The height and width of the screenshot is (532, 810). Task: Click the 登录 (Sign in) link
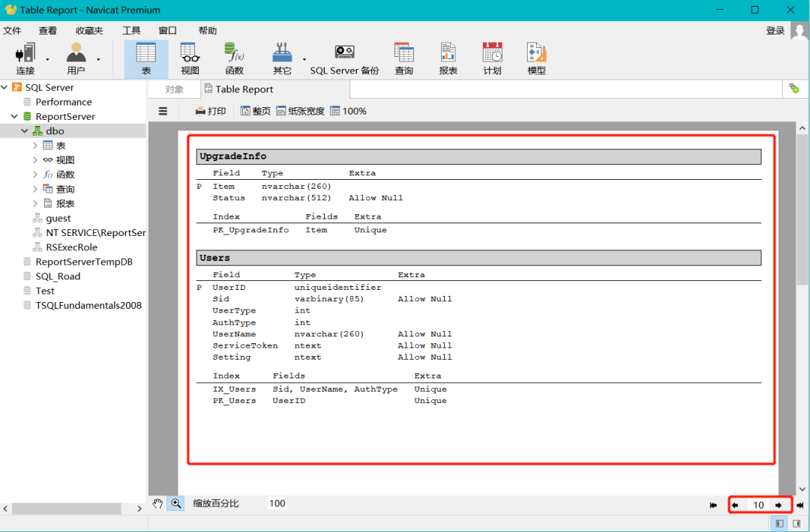click(x=775, y=31)
